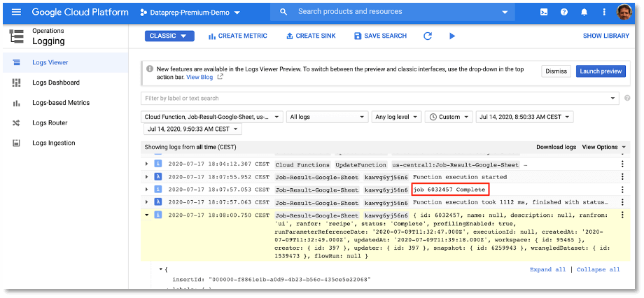Open end time Jul 14 9:50:33 AM dropdown

(192, 129)
